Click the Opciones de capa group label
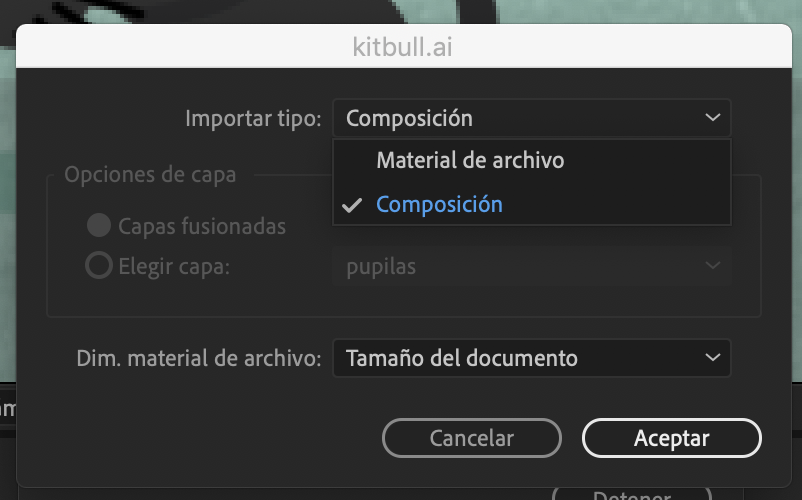The image size is (802, 500). click(x=150, y=175)
